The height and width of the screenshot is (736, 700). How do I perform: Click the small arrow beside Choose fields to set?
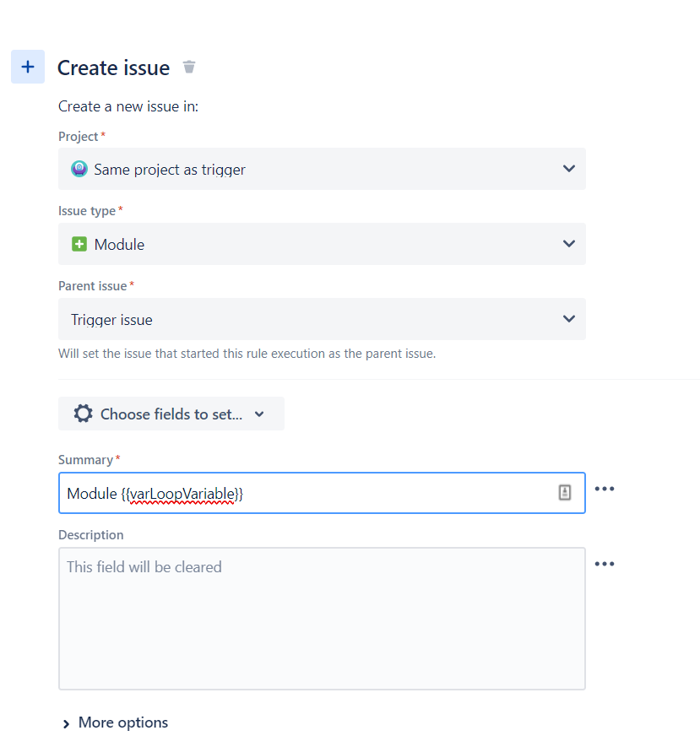coord(259,414)
